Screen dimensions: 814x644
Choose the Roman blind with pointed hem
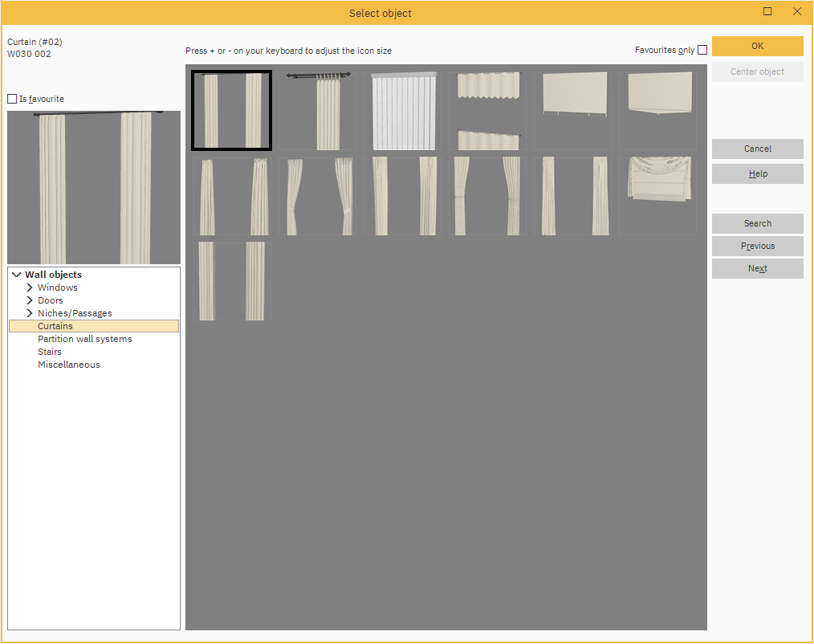[x=658, y=111]
